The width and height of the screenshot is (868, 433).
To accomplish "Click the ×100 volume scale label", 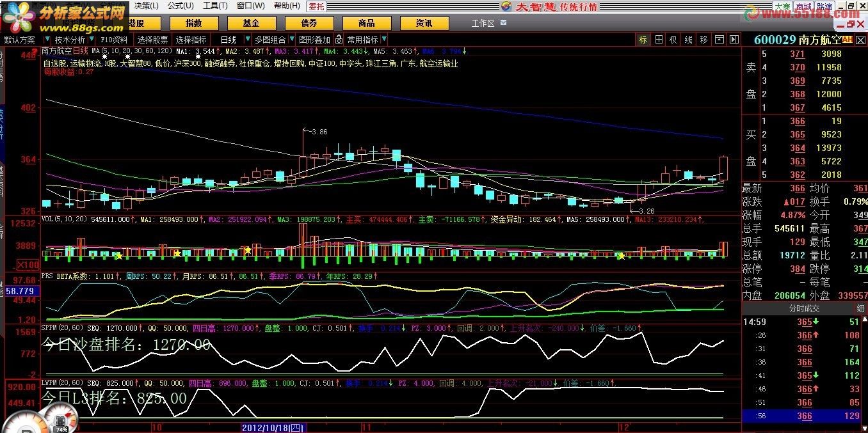I will point(27,264).
